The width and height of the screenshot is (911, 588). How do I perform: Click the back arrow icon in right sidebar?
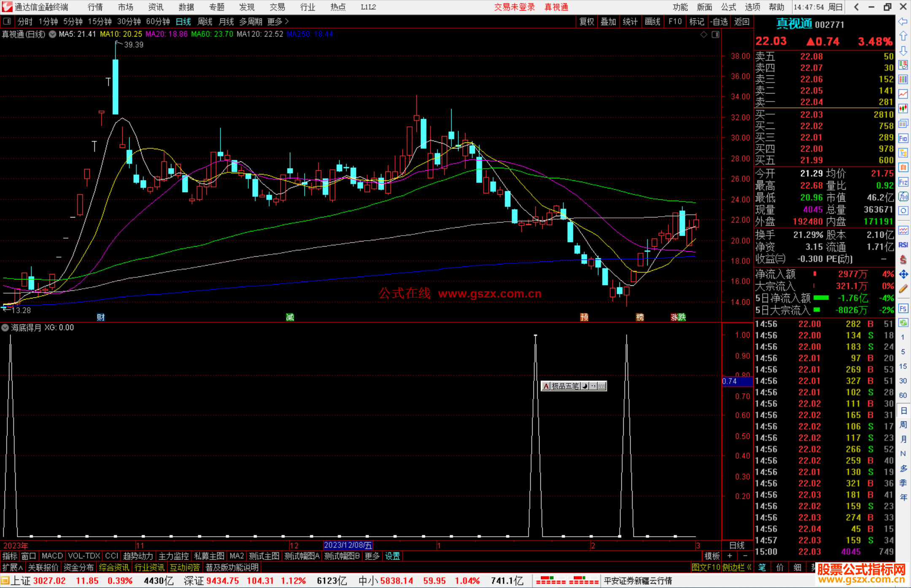point(903,21)
